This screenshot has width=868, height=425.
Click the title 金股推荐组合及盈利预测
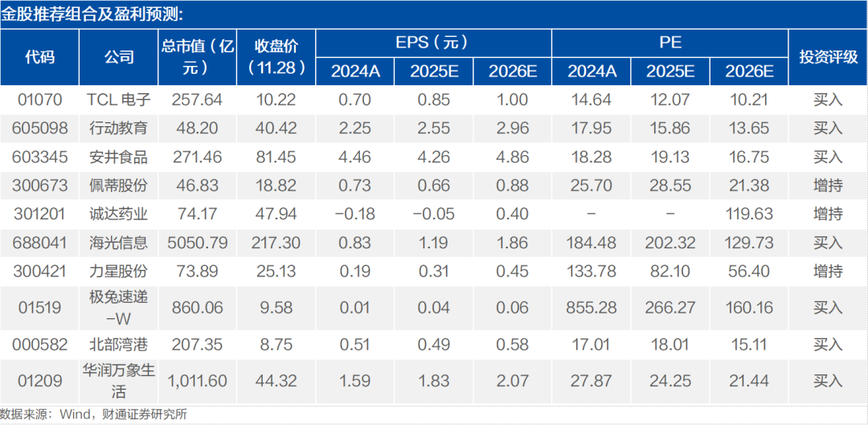tap(92, 15)
